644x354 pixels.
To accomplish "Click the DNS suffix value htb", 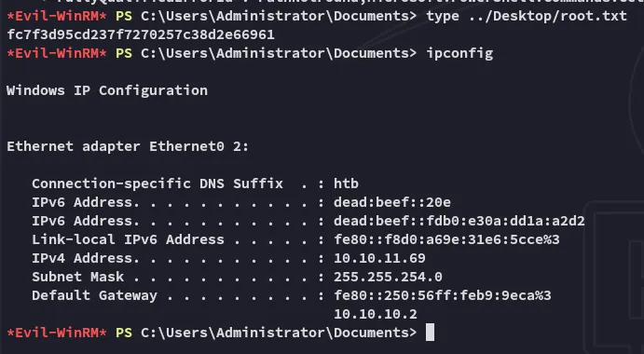I will (x=347, y=184).
